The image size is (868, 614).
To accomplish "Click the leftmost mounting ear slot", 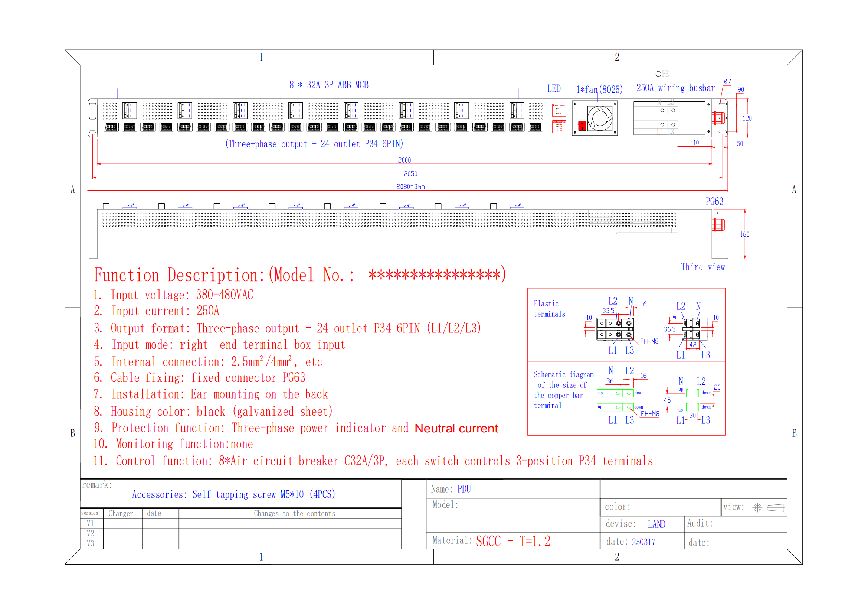I will coord(93,104).
